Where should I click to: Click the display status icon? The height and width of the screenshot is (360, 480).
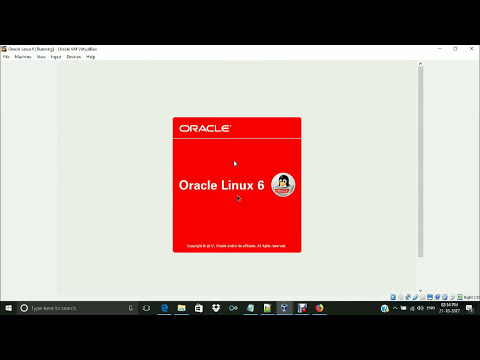pos(430,297)
